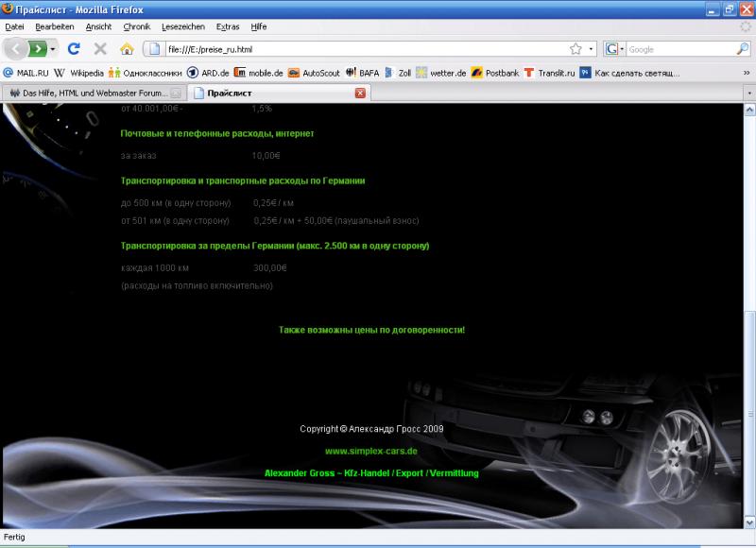The width and height of the screenshot is (756, 548).
Task: Click the Stop loading X icon
Action: click(100, 49)
